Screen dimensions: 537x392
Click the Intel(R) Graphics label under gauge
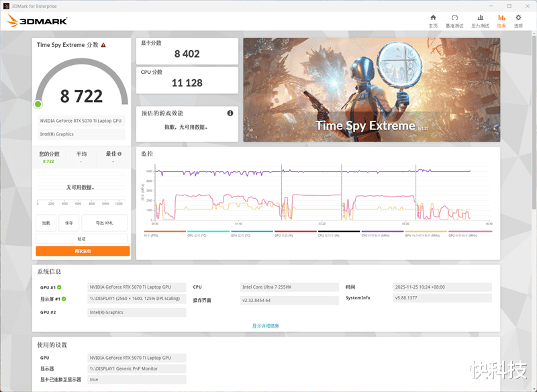(x=81, y=134)
